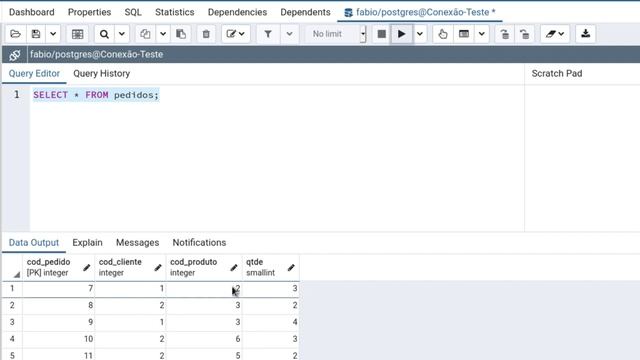Click the Paste clipboard icon
The height and width of the screenshot is (360, 640).
click(181, 34)
